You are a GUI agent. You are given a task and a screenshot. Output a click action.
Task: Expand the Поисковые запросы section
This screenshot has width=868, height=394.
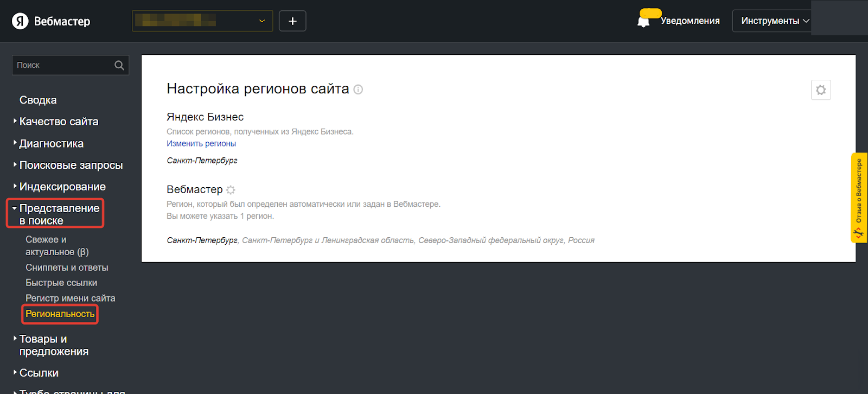[x=71, y=165]
